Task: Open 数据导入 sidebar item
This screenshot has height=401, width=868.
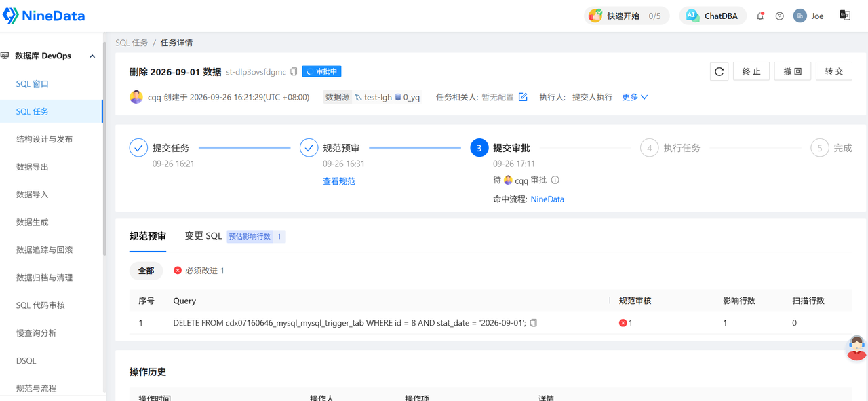Action: pyautogui.click(x=33, y=195)
